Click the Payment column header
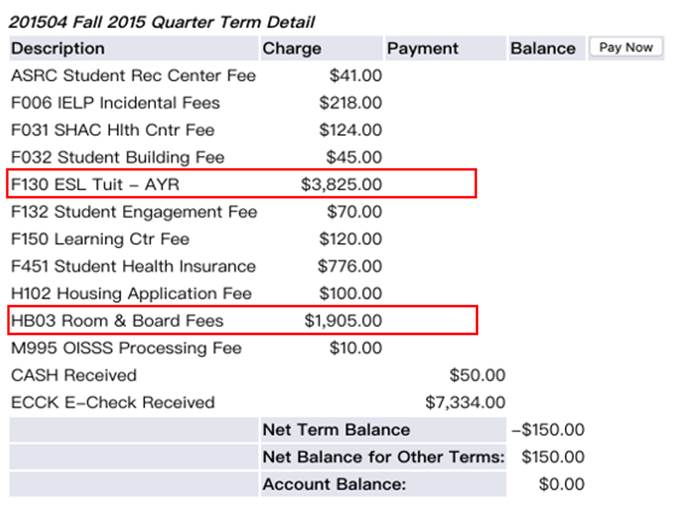 pos(422,48)
